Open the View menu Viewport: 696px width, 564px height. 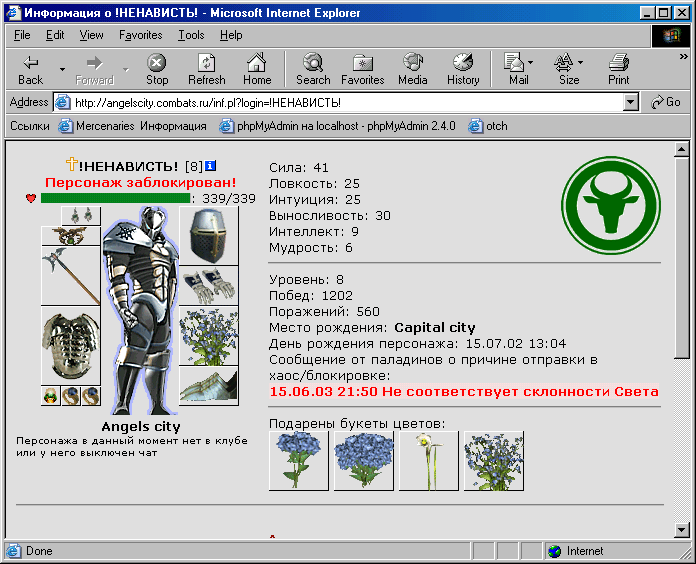click(91, 35)
